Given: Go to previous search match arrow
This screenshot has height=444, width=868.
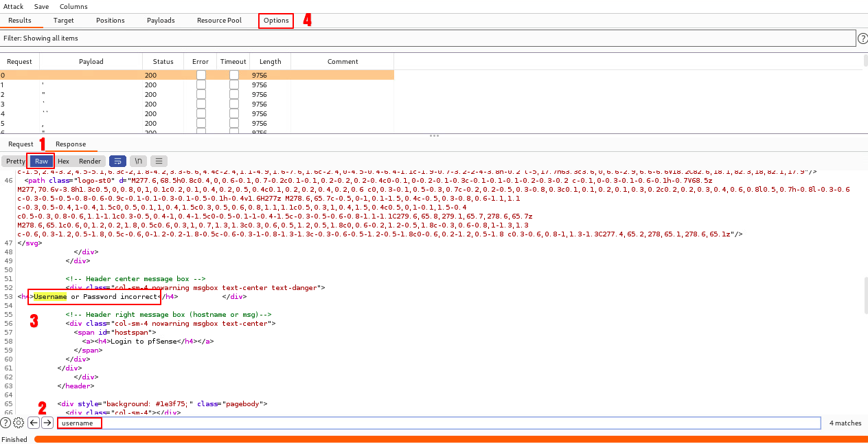Looking at the screenshot, I should [33, 423].
